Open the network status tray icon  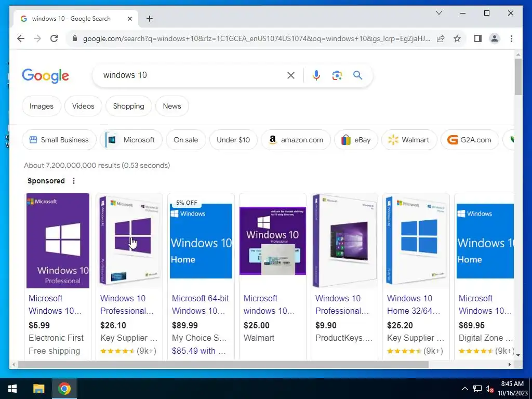tap(477, 389)
